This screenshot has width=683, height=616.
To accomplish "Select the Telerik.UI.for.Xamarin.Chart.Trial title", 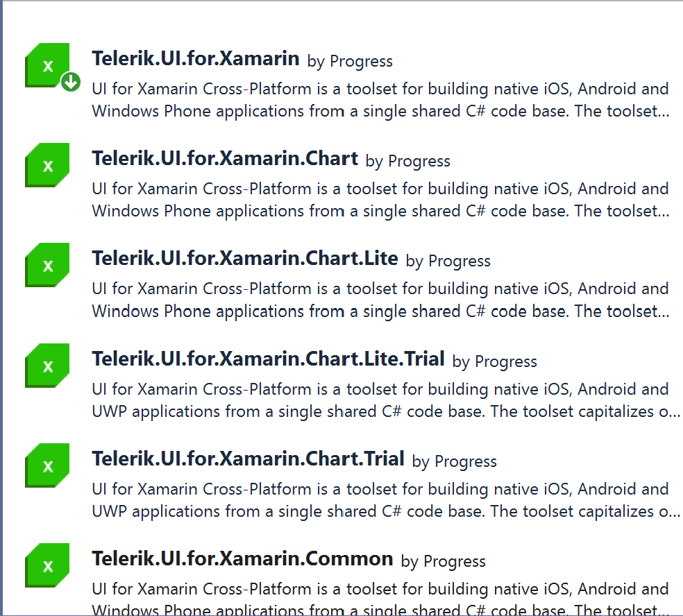I will click(248, 459).
